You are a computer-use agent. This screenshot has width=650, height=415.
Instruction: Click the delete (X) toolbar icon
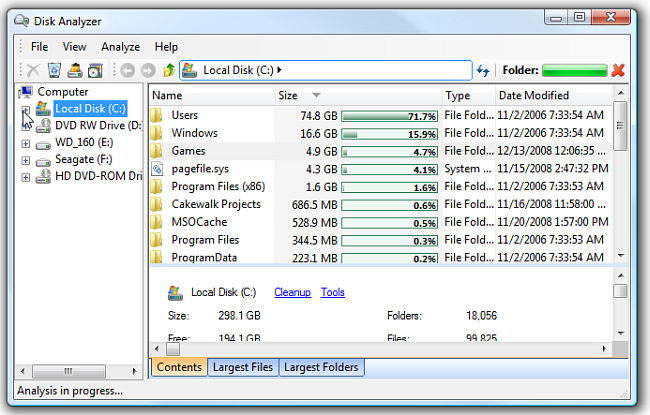[x=32, y=71]
